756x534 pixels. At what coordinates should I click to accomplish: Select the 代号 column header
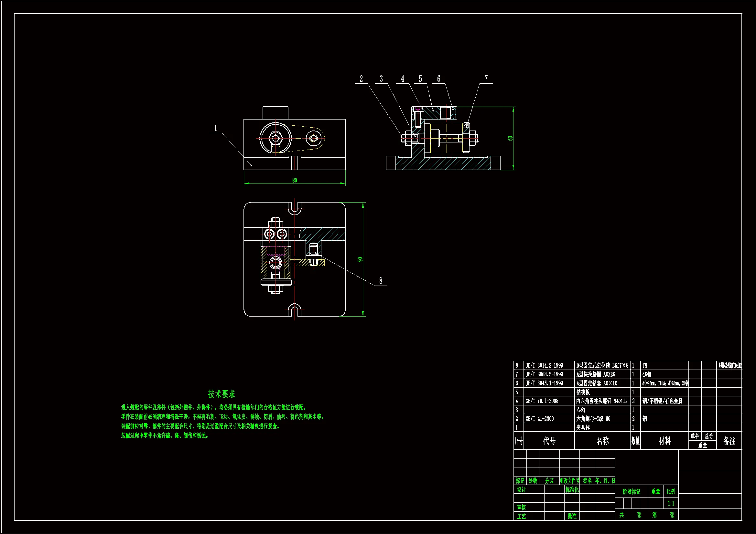coord(549,441)
